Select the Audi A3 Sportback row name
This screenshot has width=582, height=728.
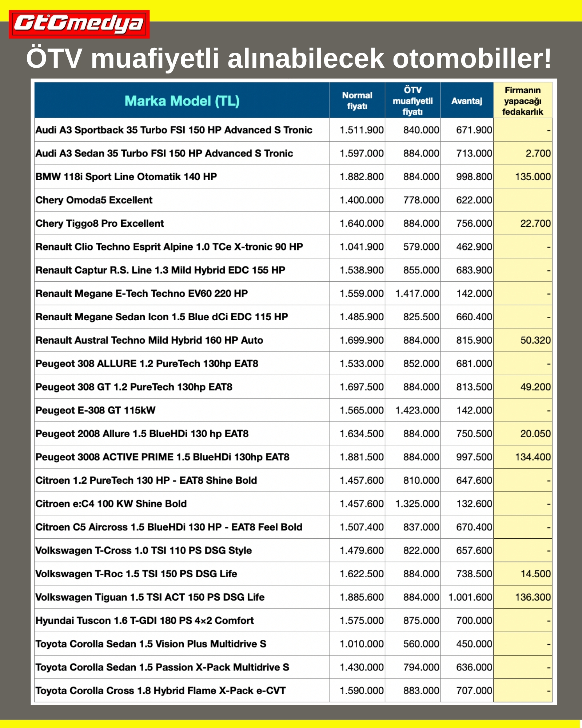174,130
